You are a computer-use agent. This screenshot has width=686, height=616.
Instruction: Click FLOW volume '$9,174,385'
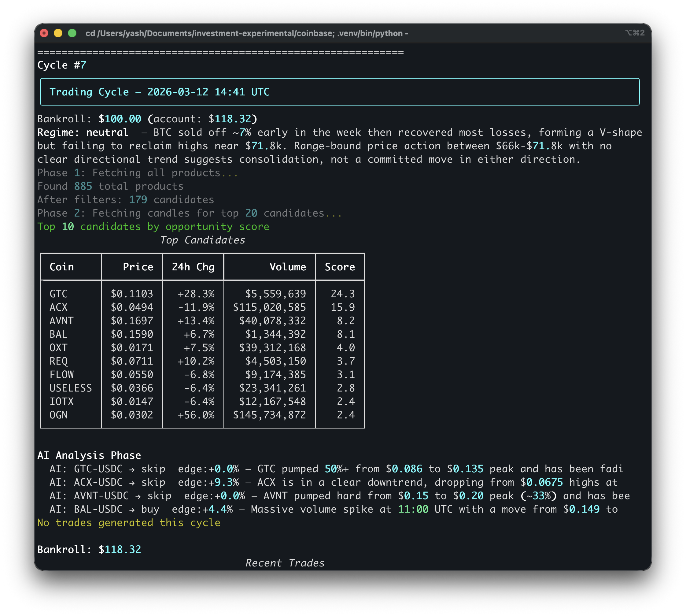pos(276,375)
